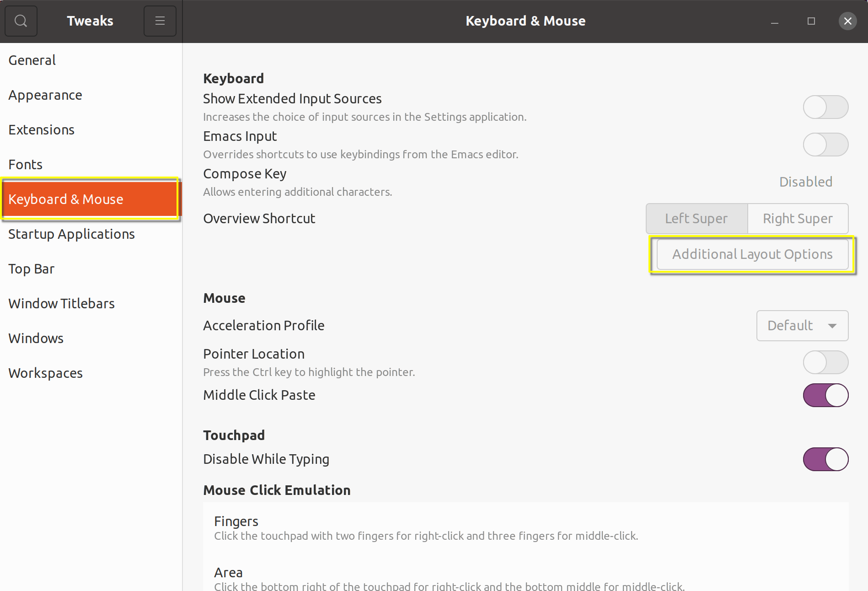Click the search magnifier icon

(x=21, y=21)
